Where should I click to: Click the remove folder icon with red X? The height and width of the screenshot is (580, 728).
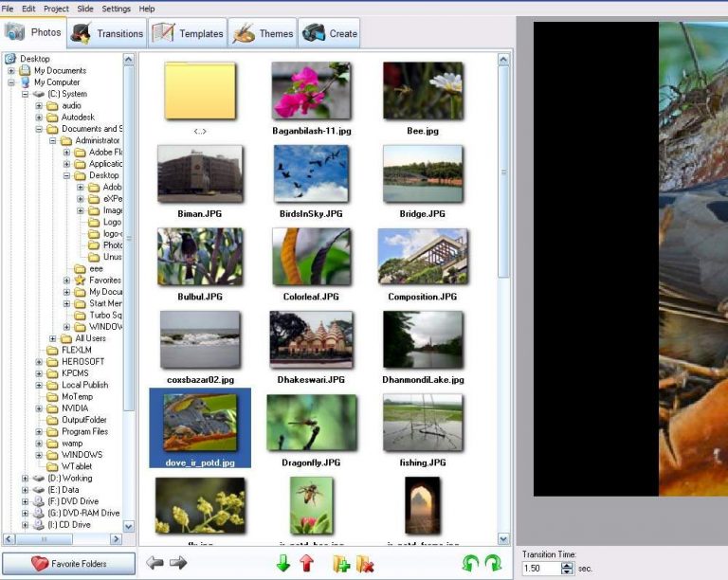point(364,564)
